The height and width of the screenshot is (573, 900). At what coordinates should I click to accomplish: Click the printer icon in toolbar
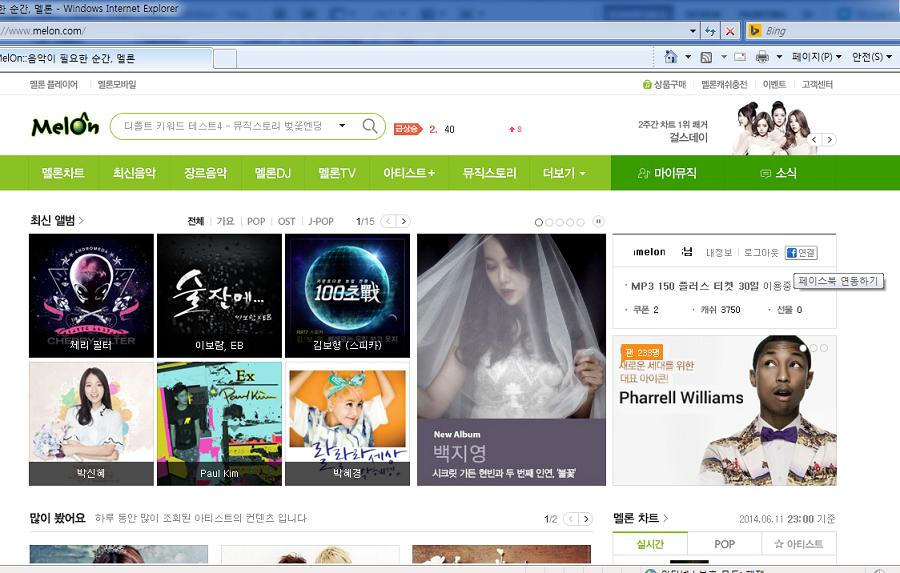(x=762, y=57)
